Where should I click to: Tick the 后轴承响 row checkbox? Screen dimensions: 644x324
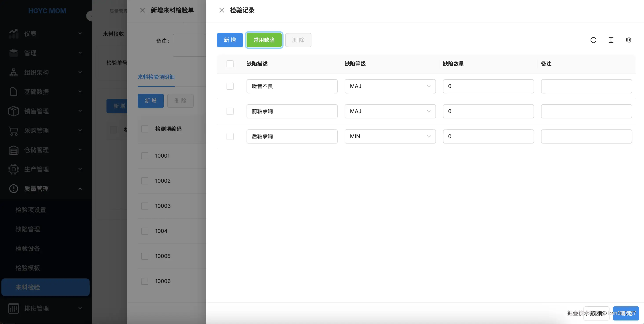click(230, 136)
